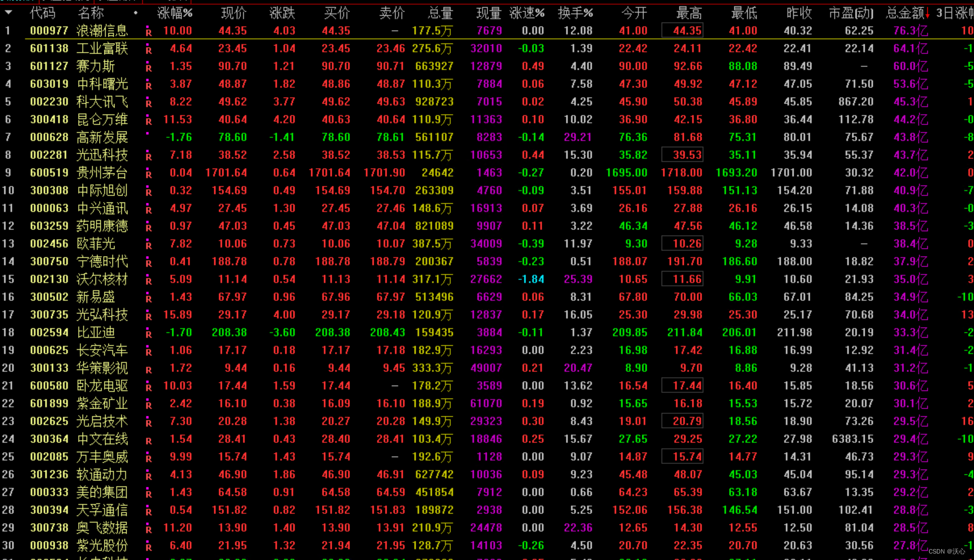Click the R marker next to 中兴通讯

149,210
